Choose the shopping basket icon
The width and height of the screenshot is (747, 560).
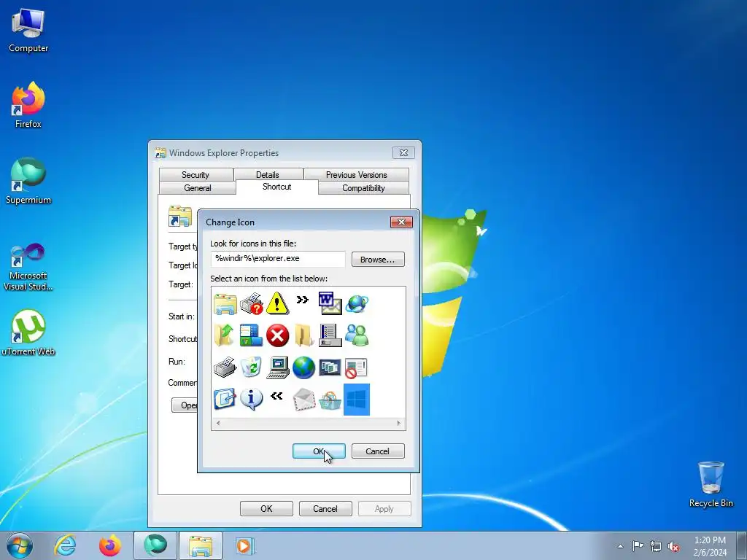[330, 400]
